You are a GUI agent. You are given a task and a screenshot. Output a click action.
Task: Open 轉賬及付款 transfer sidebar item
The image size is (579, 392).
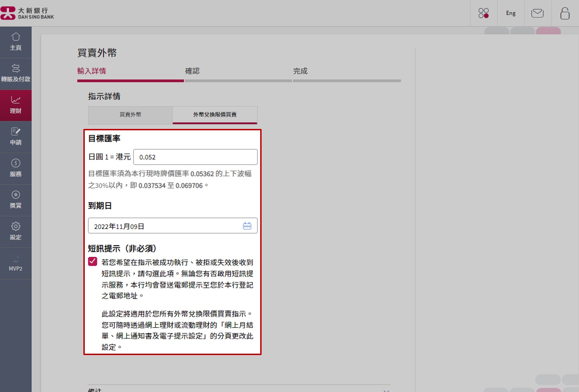pyautogui.click(x=16, y=74)
